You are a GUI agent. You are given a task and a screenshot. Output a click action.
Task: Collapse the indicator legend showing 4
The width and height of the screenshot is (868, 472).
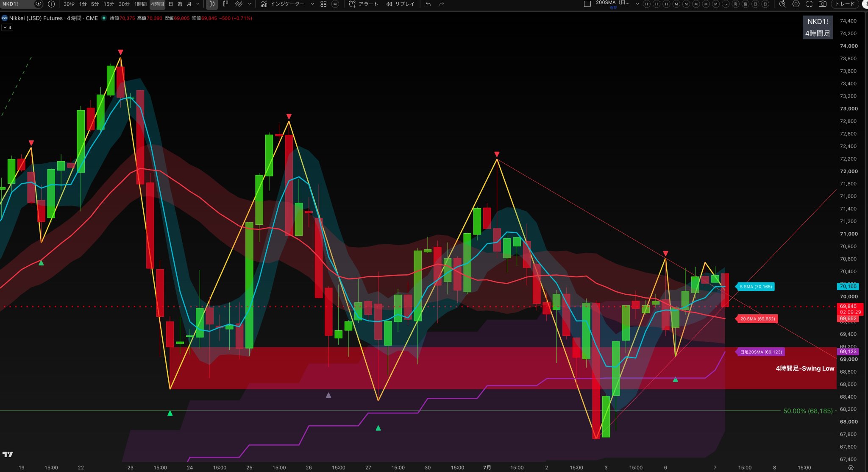[x=7, y=27]
